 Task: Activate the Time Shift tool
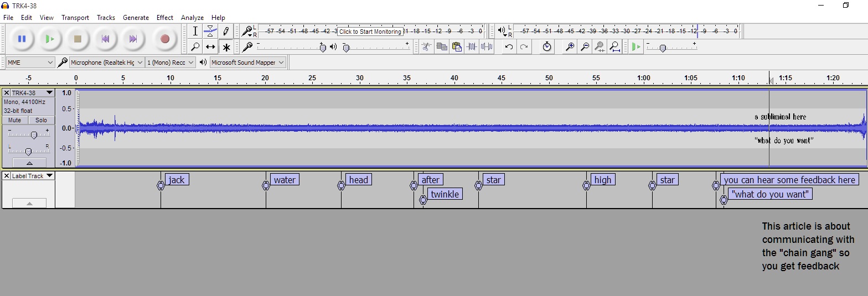click(x=210, y=47)
